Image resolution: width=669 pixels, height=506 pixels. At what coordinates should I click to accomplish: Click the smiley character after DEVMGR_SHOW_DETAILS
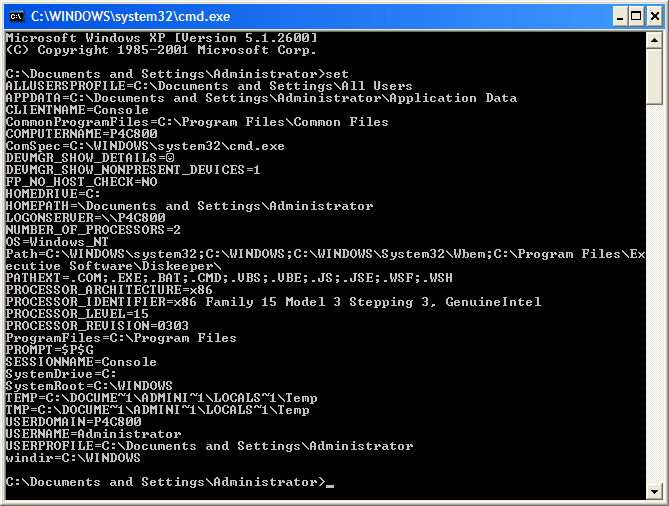click(170, 158)
